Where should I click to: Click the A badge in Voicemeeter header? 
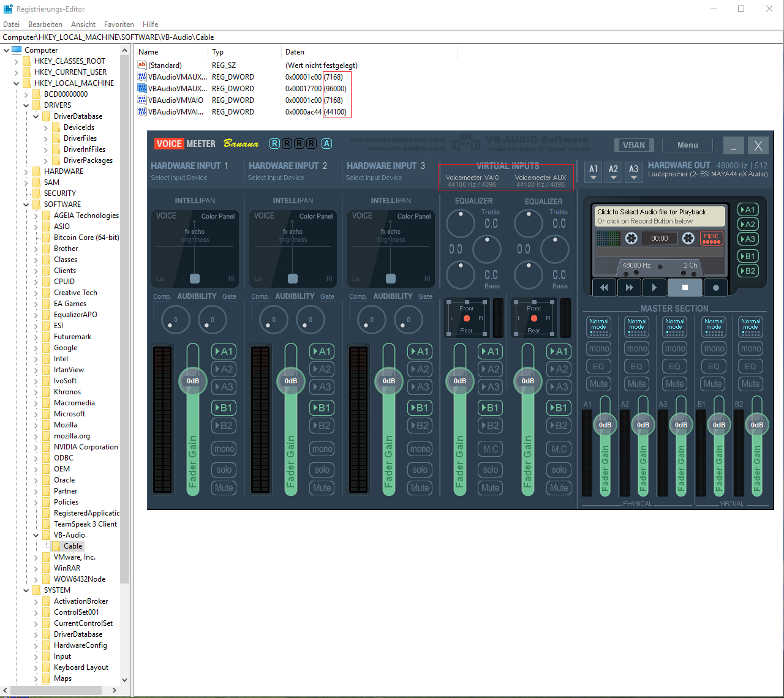click(x=327, y=143)
